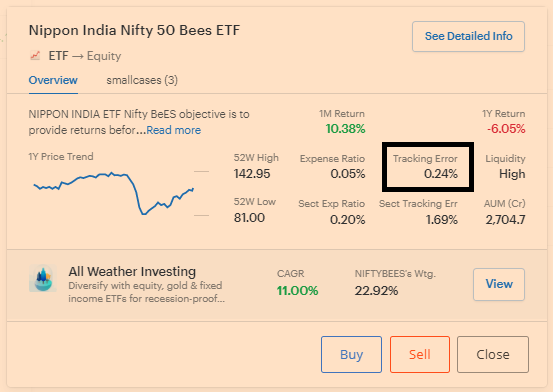Open See Detailed Info
The height and width of the screenshot is (392, 553).
(x=468, y=36)
